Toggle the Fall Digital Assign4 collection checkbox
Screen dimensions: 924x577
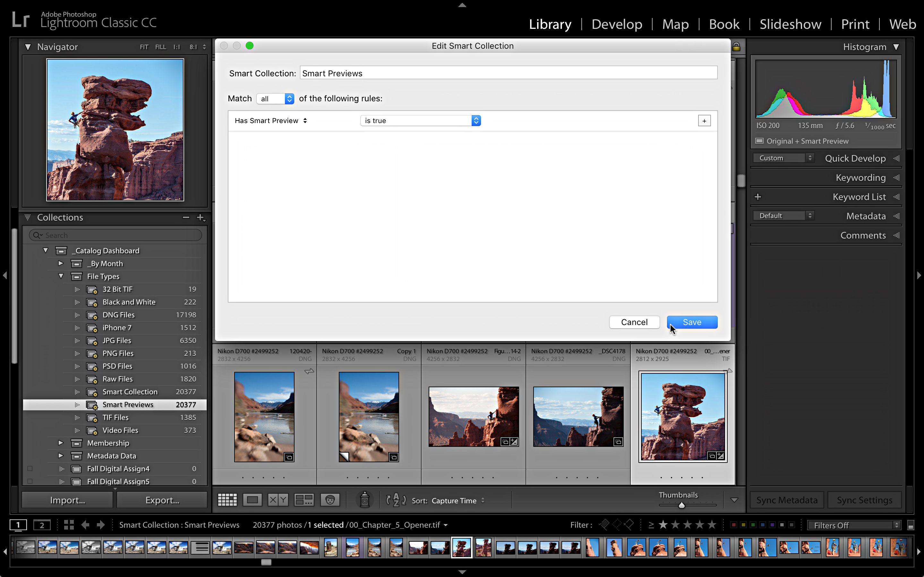point(30,469)
